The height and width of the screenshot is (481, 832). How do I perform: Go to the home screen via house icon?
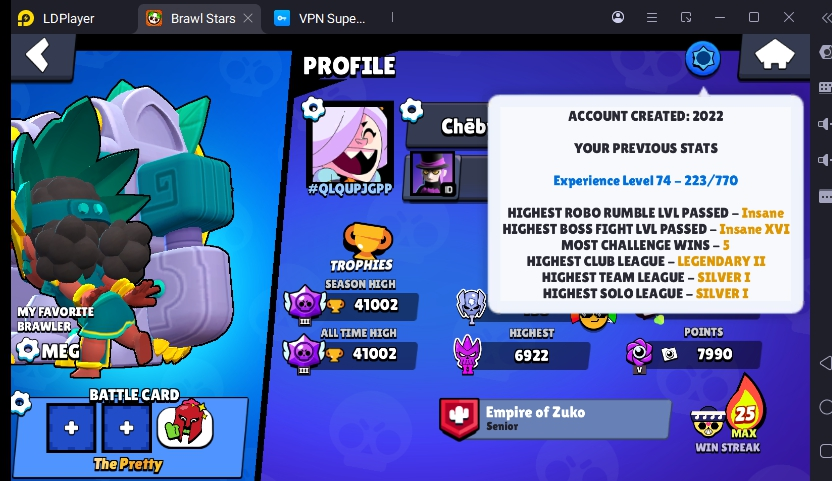tap(774, 55)
